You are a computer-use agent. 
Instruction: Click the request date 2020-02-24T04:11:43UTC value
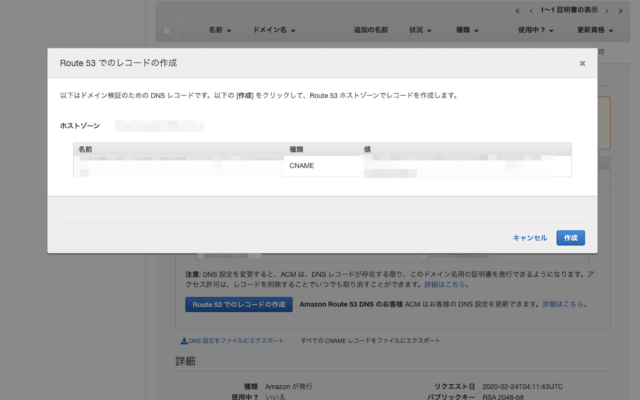coord(522,387)
